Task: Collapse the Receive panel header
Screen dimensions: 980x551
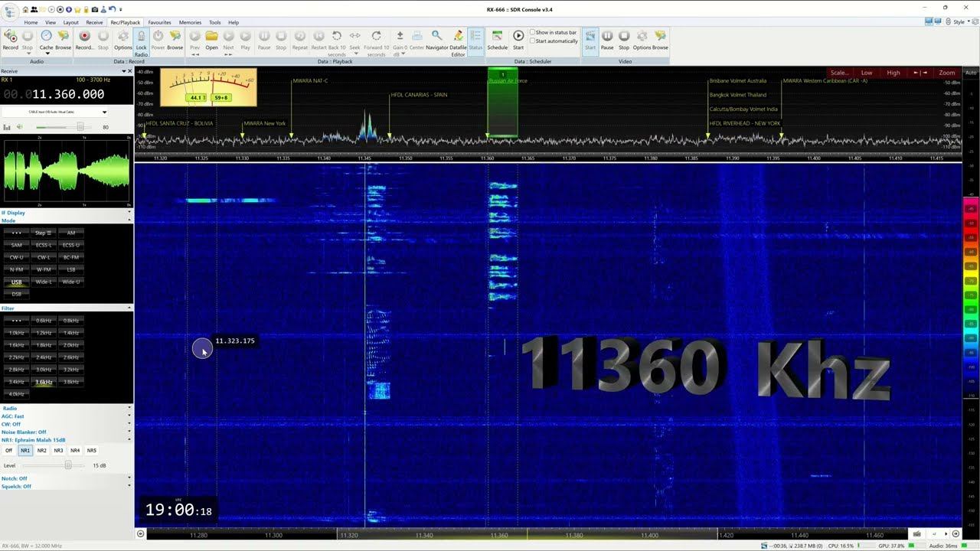Action: coord(124,71)
